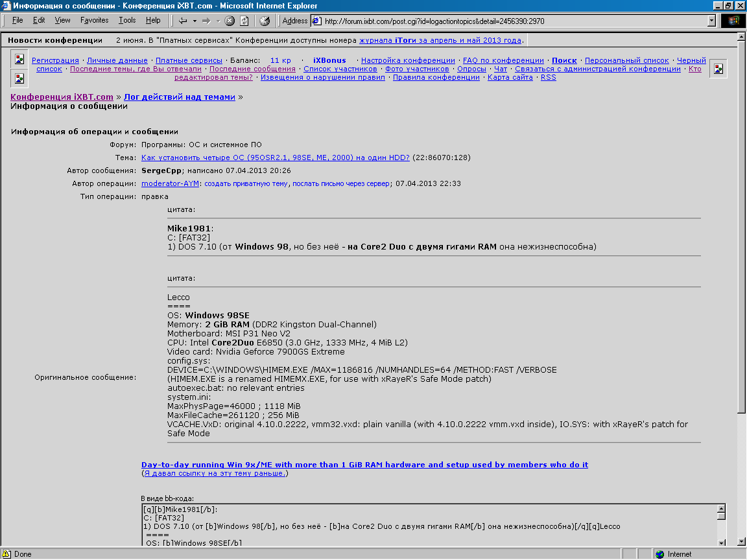Open the Регистрация link
747x560 pixels.
(x=55, y=60)
